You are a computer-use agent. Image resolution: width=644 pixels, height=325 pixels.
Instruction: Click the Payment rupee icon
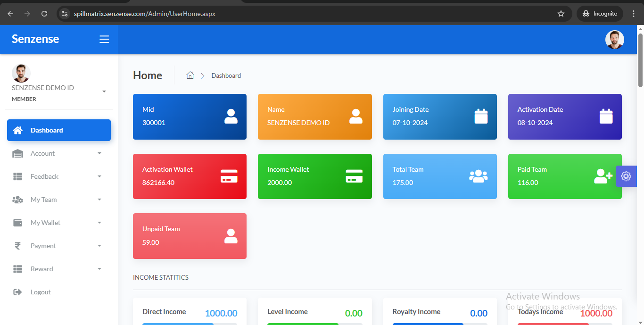point(17,246)
